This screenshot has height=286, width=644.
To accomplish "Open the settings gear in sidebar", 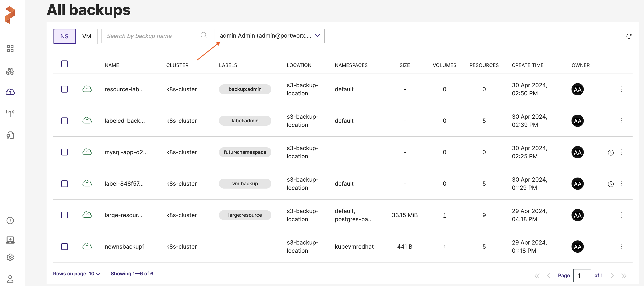I will point(10,257).
